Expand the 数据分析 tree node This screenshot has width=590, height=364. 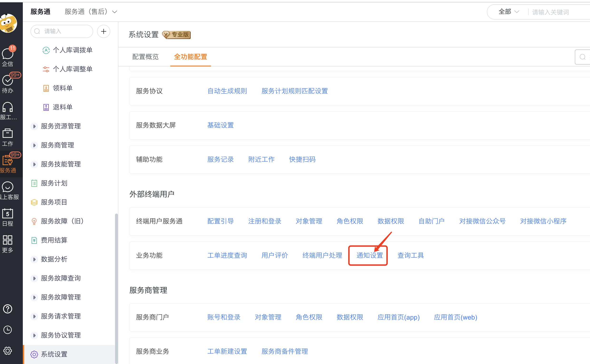tap(34, 259)
